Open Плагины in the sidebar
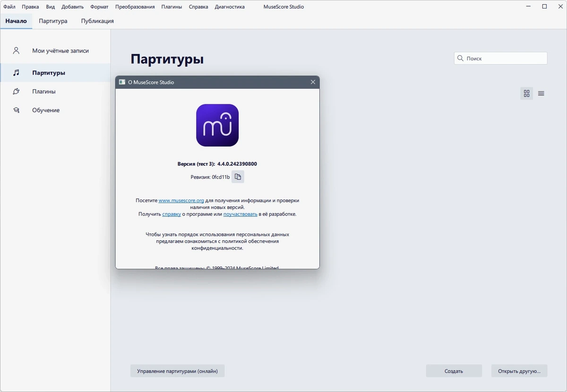Viewport: 567px width, 392px height. [55, 91]
